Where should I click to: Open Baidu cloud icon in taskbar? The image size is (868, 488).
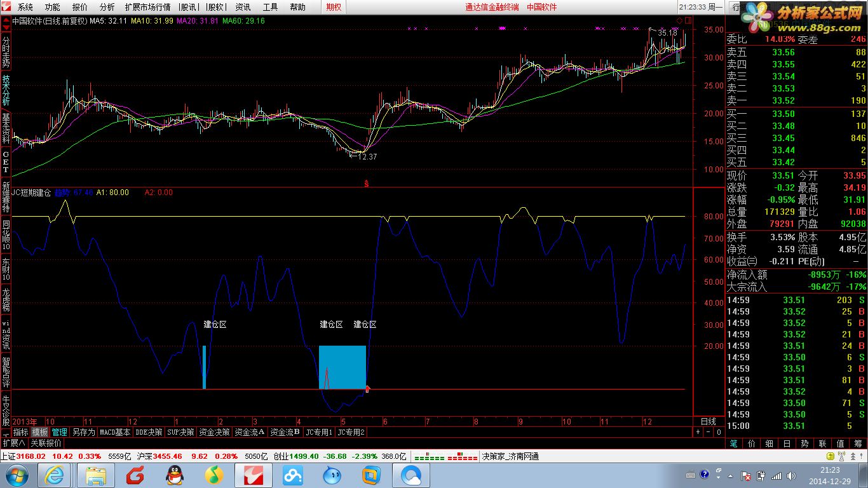293,475
